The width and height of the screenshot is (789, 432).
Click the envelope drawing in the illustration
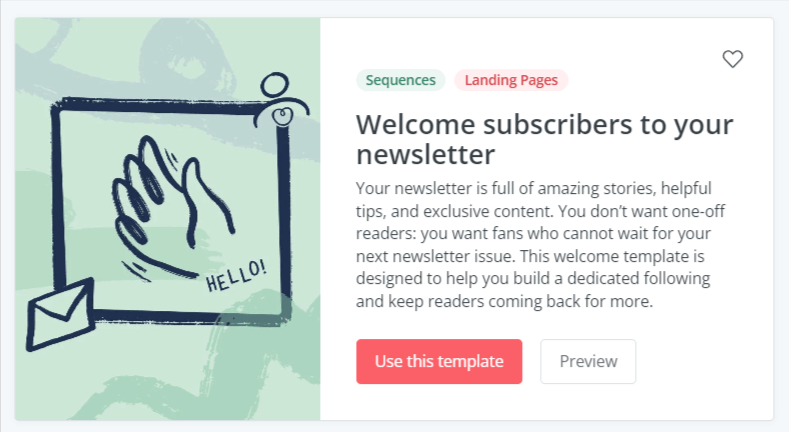(x=61, y=314)
